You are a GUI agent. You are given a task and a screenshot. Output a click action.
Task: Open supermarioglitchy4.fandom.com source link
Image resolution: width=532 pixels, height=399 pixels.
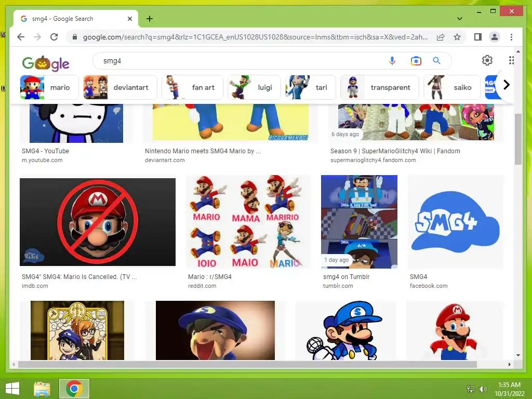373,160
